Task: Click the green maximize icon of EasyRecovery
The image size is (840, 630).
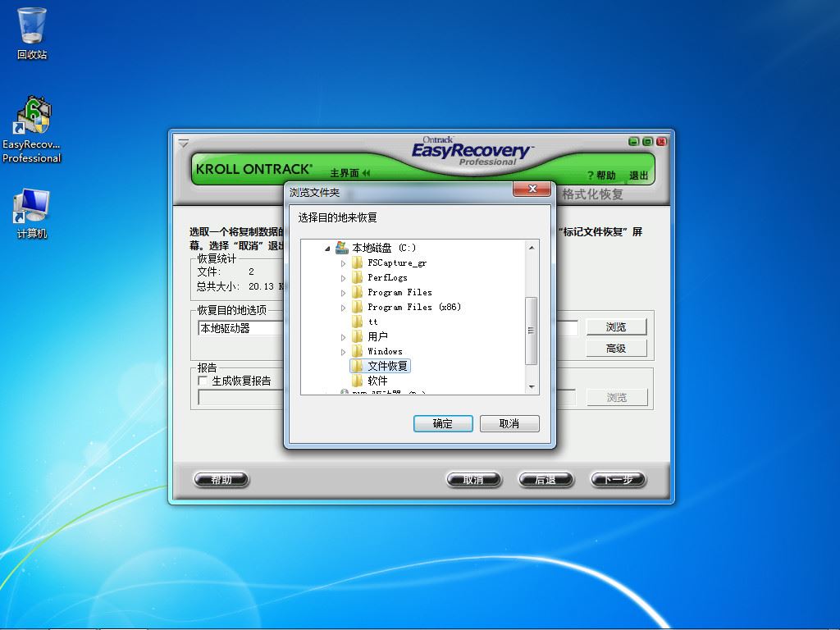Action: [x=647, y=141]
